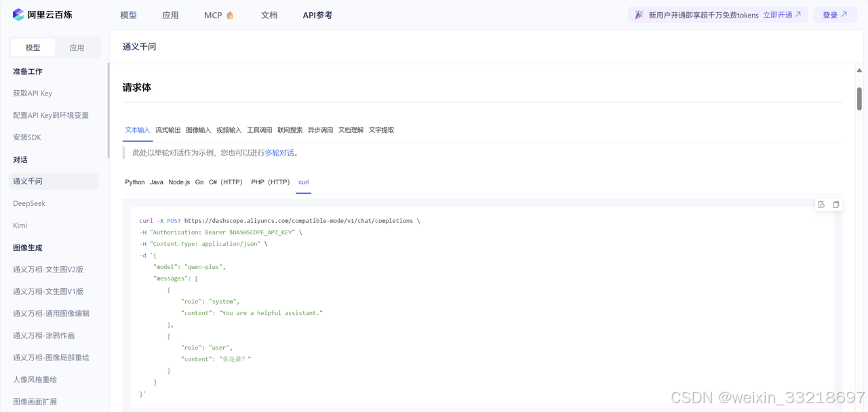
Task: Switch code sample to PHP (HTTP)
Action: tap(271, 182)
